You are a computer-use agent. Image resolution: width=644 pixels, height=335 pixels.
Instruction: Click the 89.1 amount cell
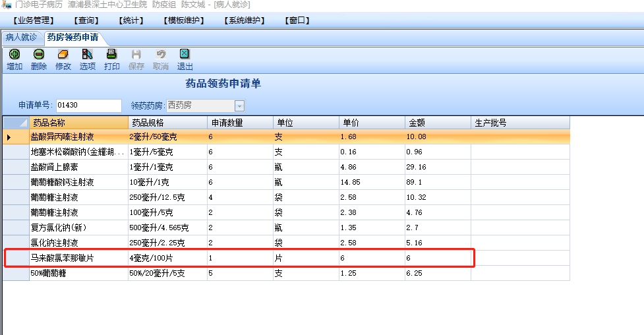pos(438,182)
